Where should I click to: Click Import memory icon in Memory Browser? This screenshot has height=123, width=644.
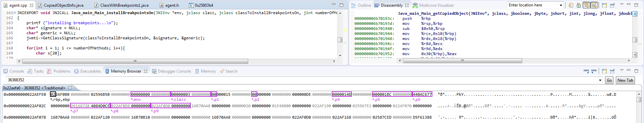tap(586, 71)
